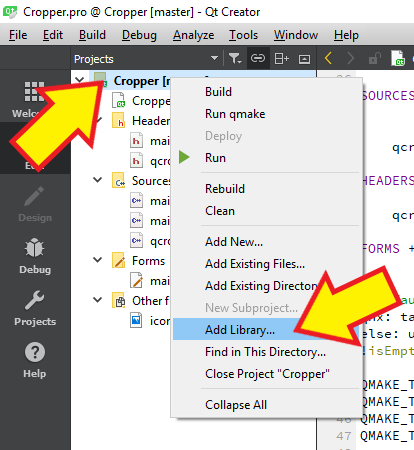This screenshot has height=450, width=414.
Task: Collapse the Other files folder
Action: coord(97,300)
